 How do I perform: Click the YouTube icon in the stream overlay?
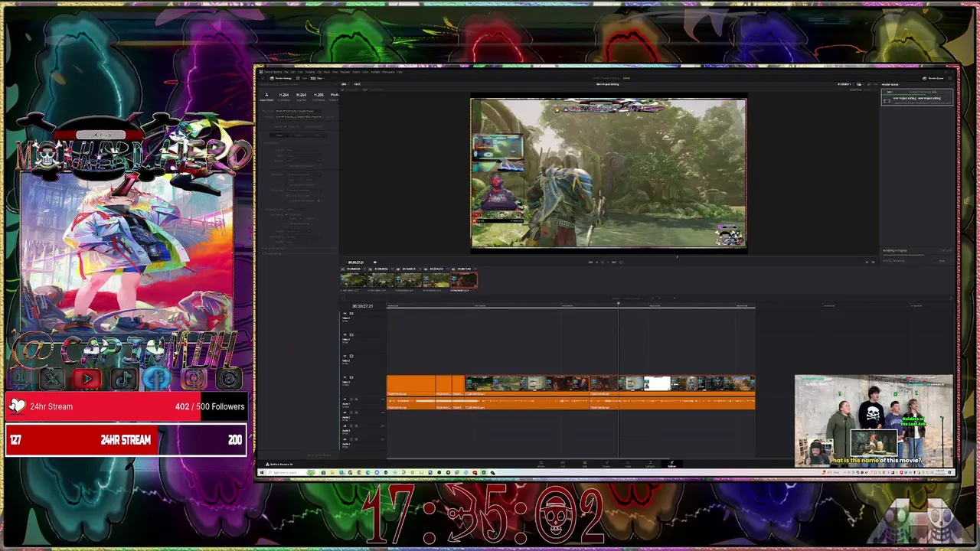87,378
